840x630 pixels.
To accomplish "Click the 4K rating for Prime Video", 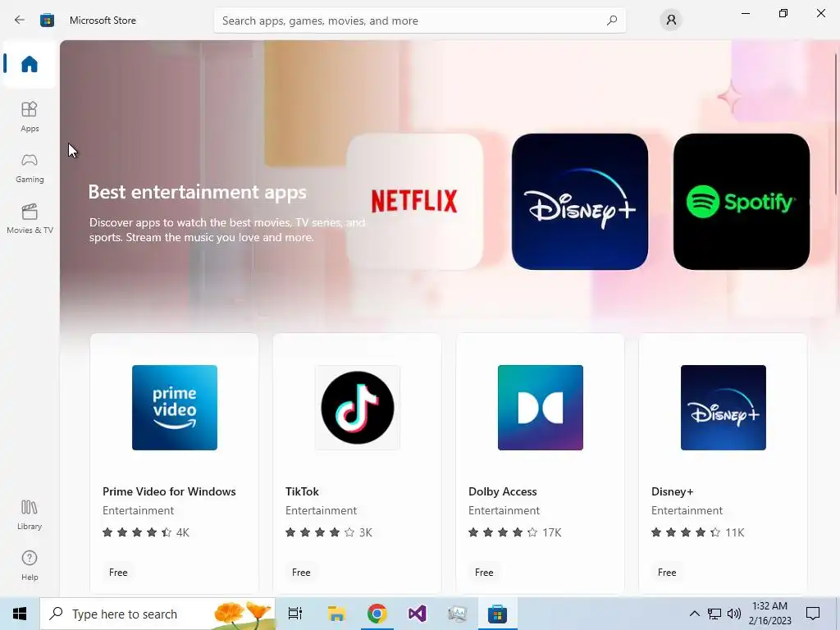I will (183, 532).
